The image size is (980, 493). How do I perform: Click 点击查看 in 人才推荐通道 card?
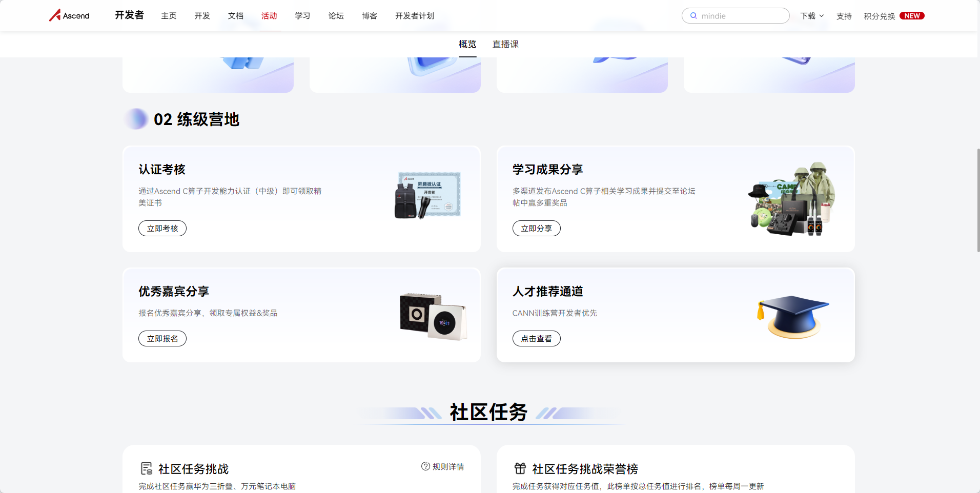click(x=536, y=338)
